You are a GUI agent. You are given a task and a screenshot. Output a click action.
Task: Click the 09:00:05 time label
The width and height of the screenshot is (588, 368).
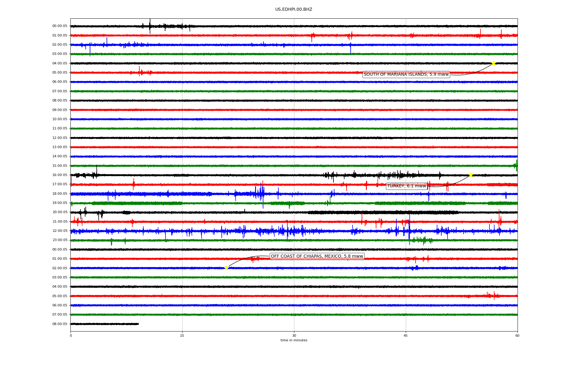60,110
